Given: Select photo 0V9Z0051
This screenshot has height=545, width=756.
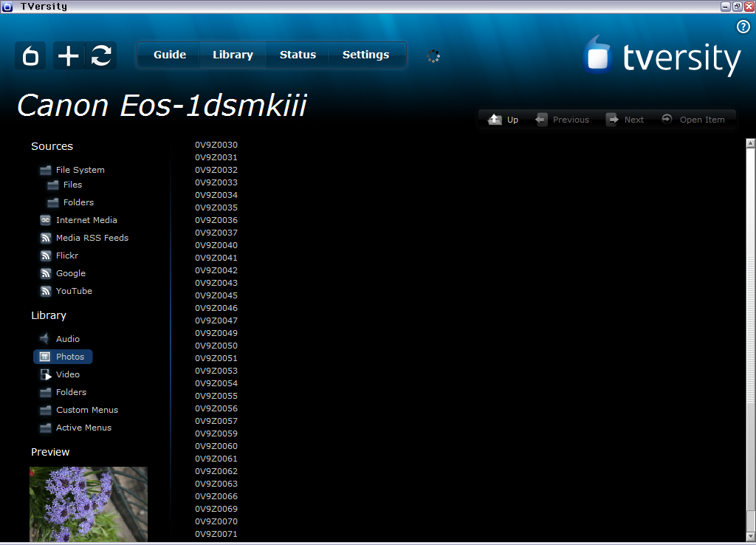Looking at the screenshot, I should pos(216,358).
